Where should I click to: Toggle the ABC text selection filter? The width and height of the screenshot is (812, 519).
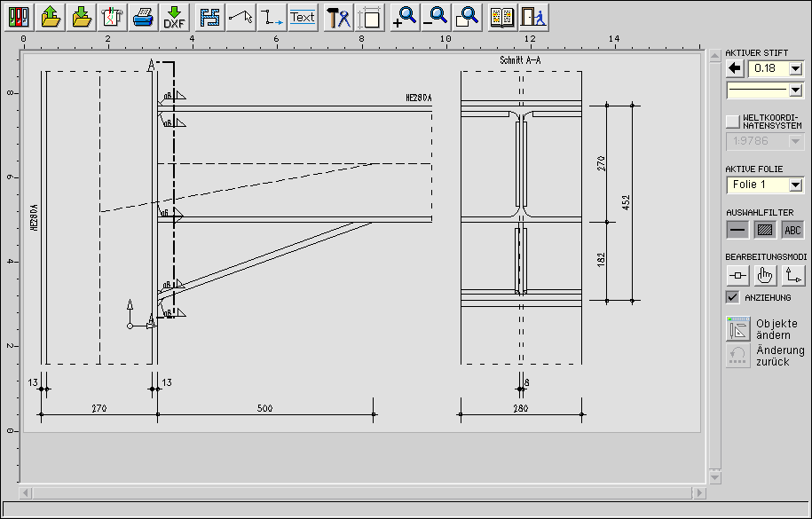click(792, 230)
